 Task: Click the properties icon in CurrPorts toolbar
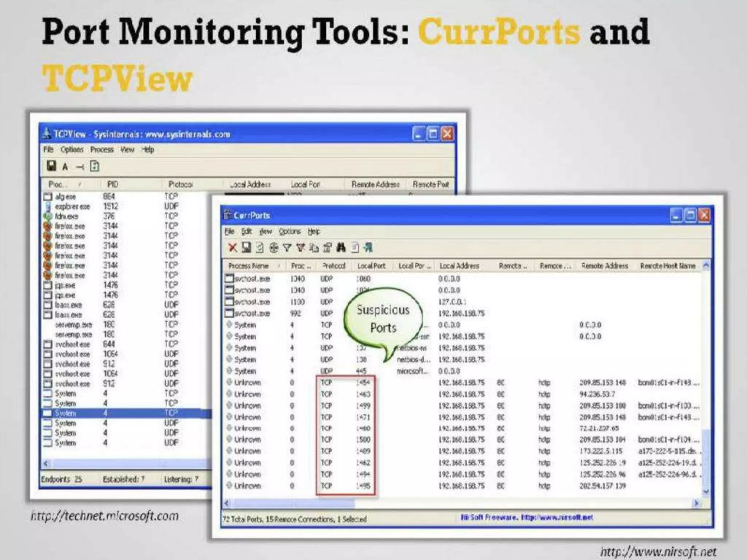(x=328, y=248)
